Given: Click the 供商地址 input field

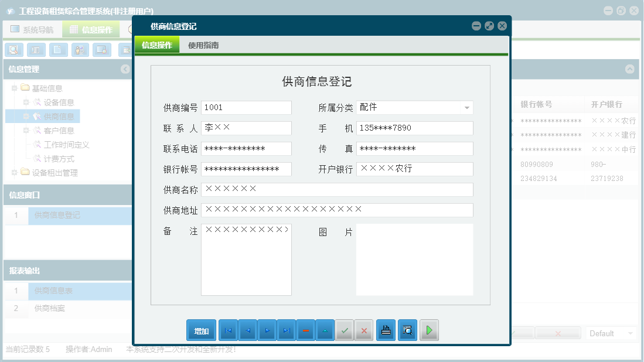Looking at the screenshot, I should 337,210.
